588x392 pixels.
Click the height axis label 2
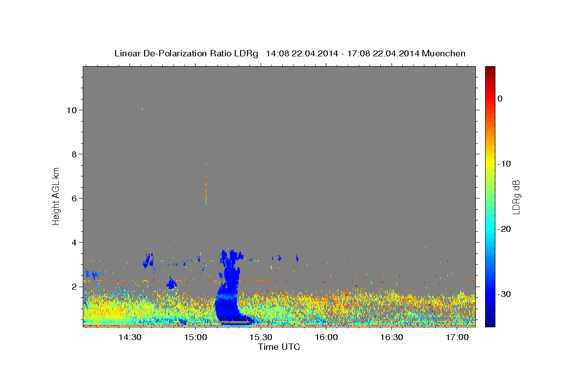73,287
